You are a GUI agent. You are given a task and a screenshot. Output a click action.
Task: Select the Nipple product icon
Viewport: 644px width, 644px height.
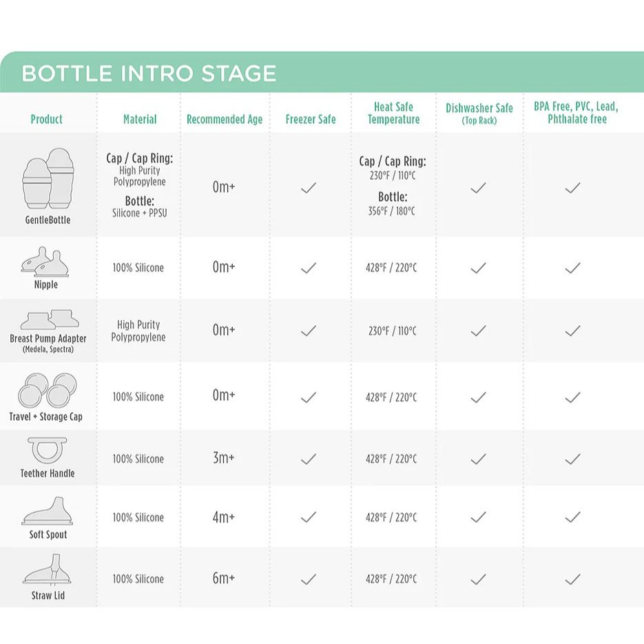(x=45, y=262)
